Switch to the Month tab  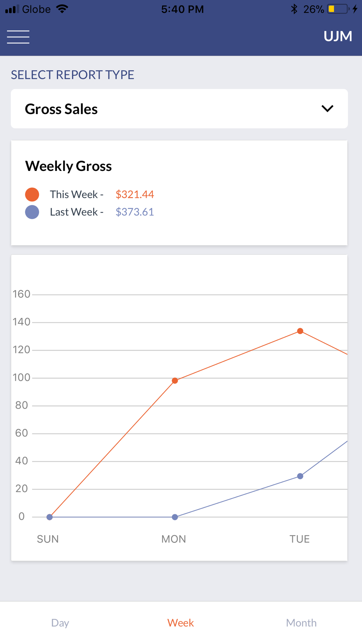tap(301, 623)
